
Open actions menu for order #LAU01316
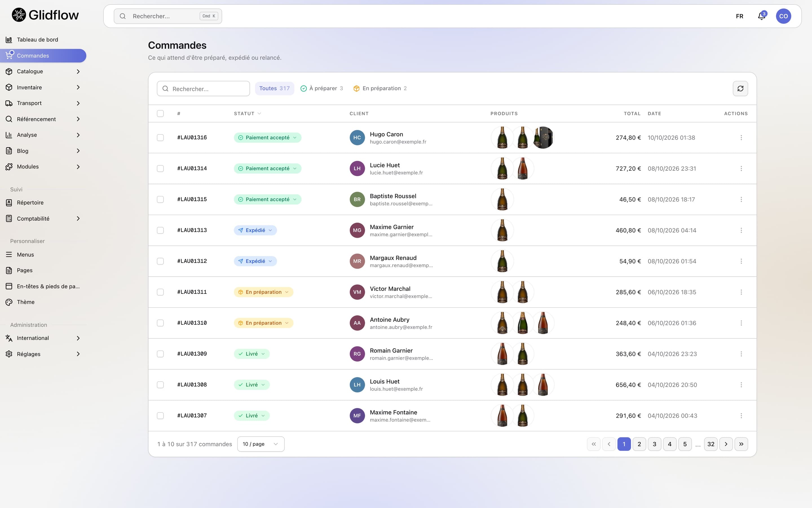(741, 137)
